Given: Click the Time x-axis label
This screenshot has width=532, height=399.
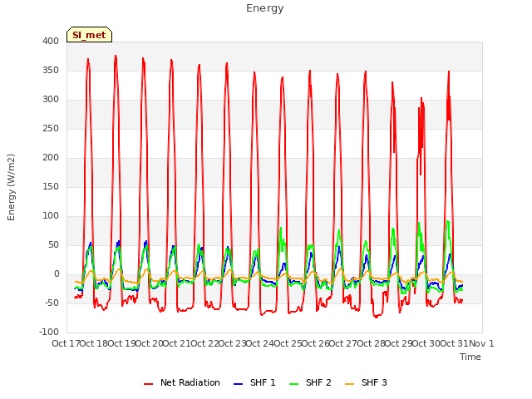Looking at the screenshot, I should (470, 357).
